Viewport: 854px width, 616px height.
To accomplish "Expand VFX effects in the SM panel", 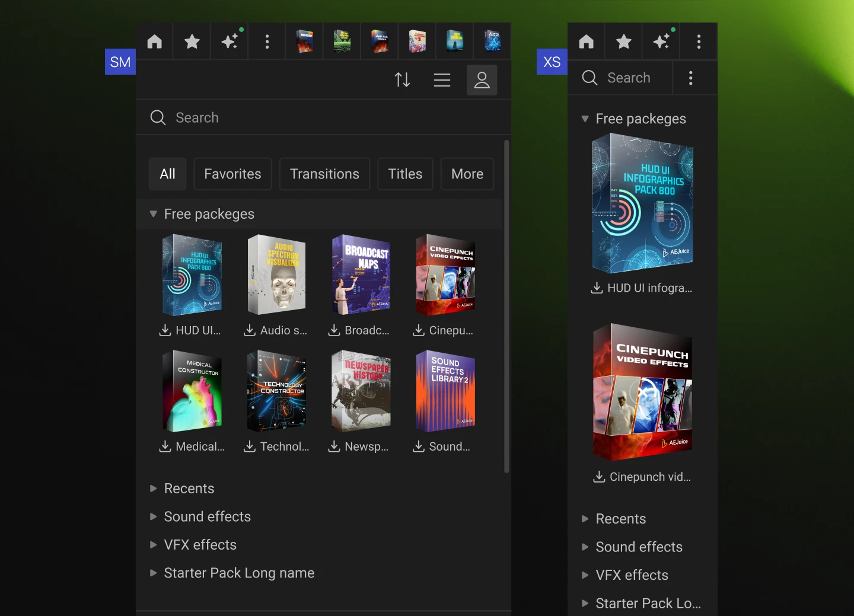I will coord(154,545).
